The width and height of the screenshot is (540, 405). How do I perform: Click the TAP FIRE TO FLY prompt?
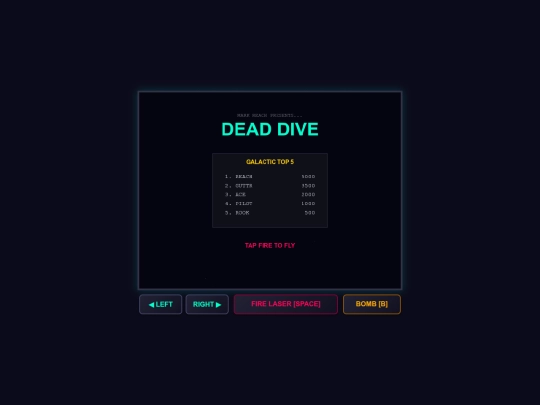[270, 246]
